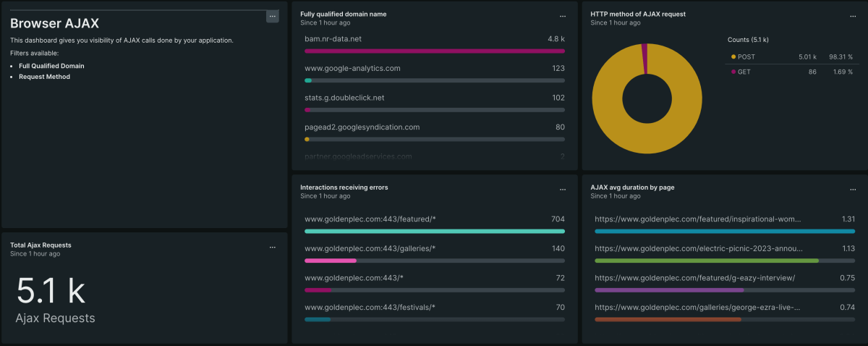Viewport: 868px width, 346px height.
Task: Select the bam.nr-data.net domain row
Action: 434,43
